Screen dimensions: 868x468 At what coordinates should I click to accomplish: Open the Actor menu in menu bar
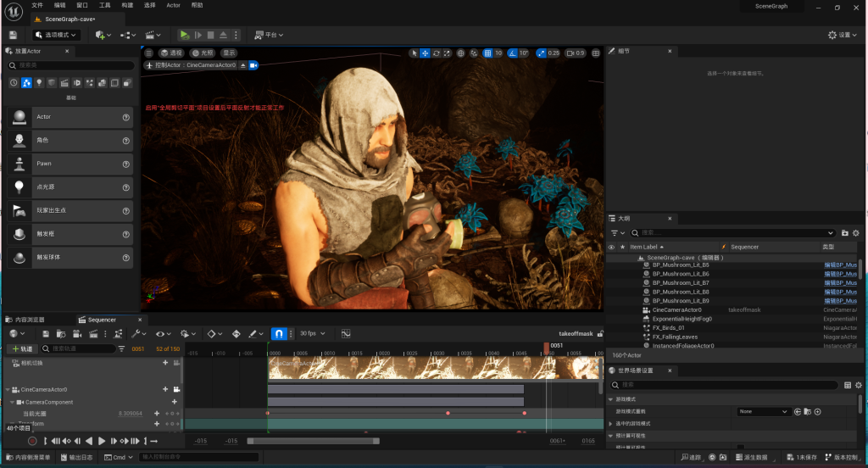(x=173, y=5)
